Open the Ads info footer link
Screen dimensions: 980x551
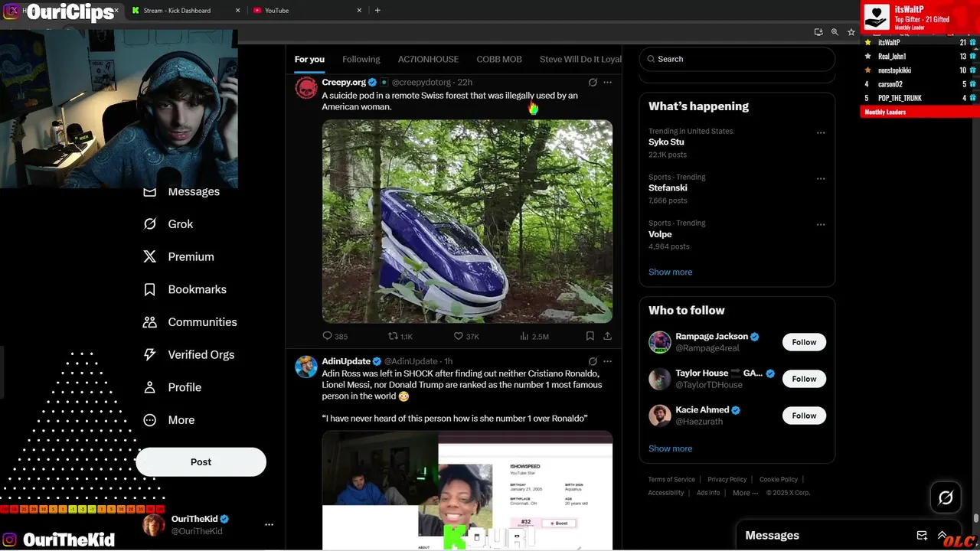tap(708, 493)
